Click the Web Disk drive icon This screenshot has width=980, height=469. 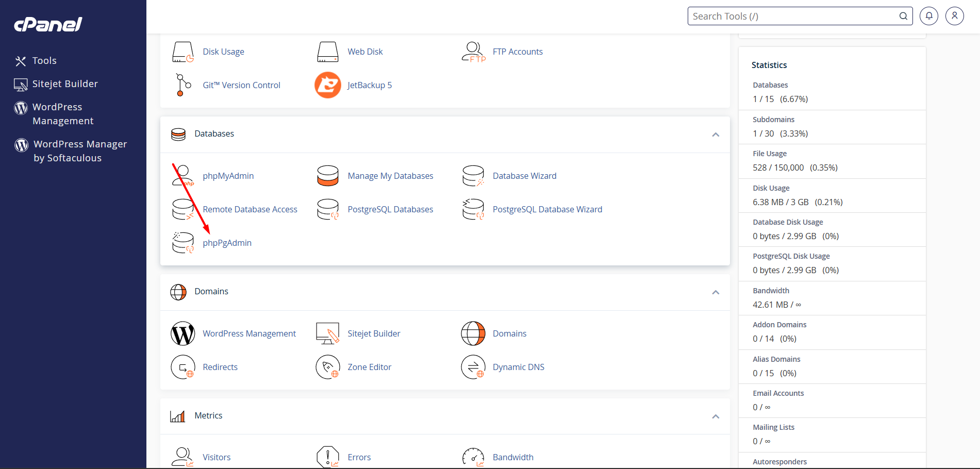[x=328, y=52]
